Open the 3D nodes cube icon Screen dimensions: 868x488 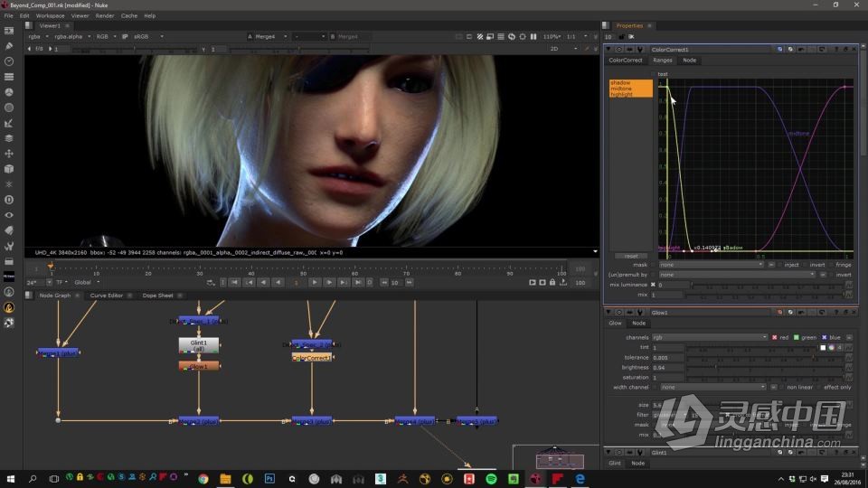coord(9,169)
